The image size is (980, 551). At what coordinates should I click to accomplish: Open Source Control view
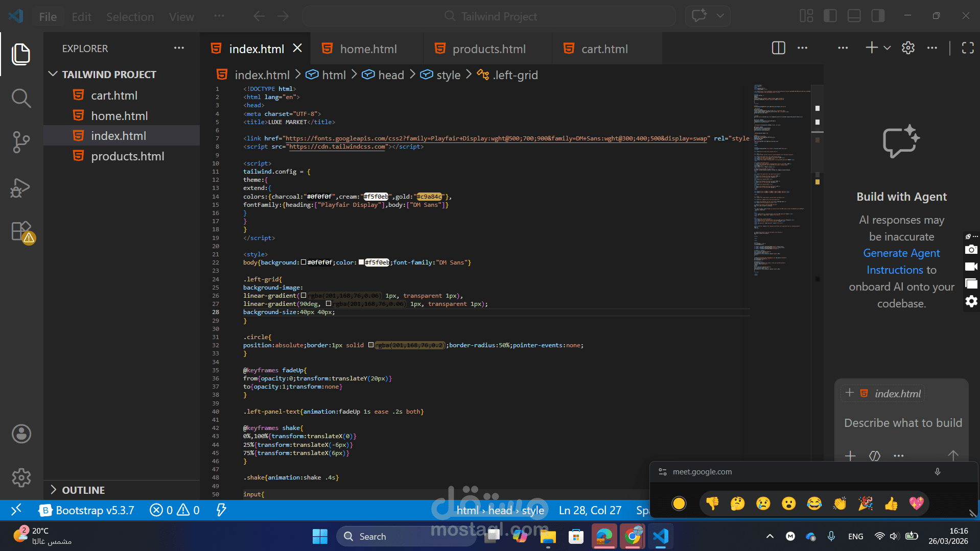tap(21, 142)
